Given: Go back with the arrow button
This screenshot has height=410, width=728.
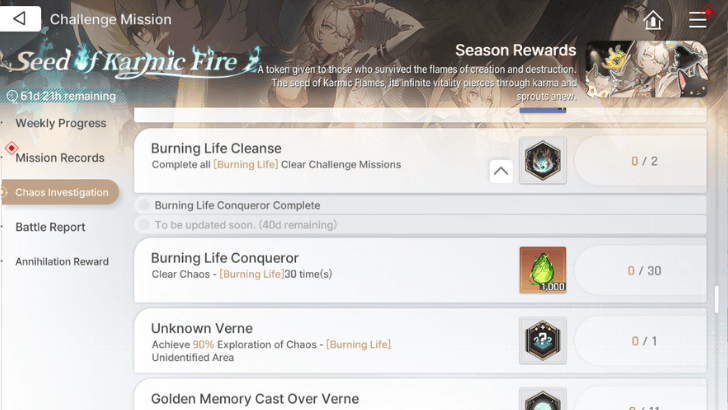Looking at the screenshot, I should (x=20, y=19).
